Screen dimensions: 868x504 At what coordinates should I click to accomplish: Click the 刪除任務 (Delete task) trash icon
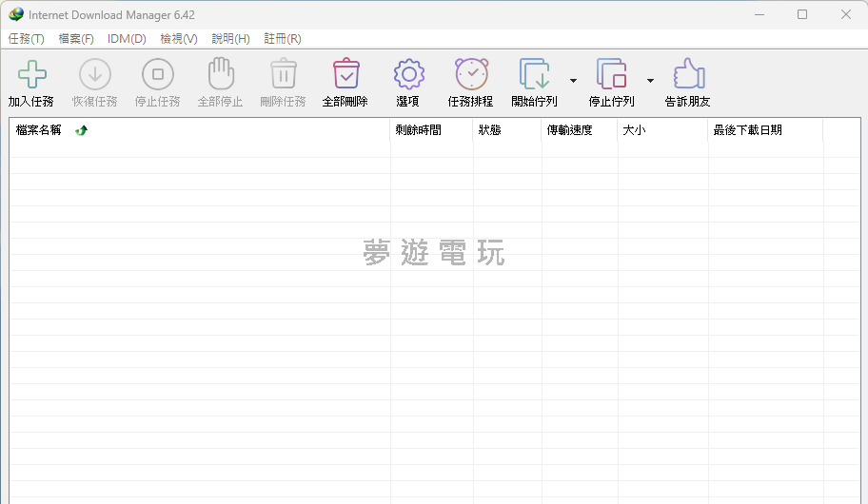283,74
